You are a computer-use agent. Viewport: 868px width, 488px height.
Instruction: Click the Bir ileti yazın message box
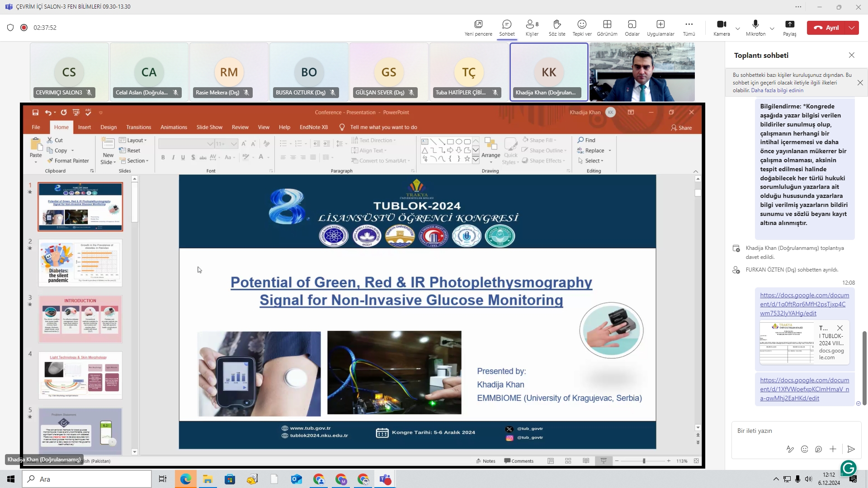[x=796, y=431]
